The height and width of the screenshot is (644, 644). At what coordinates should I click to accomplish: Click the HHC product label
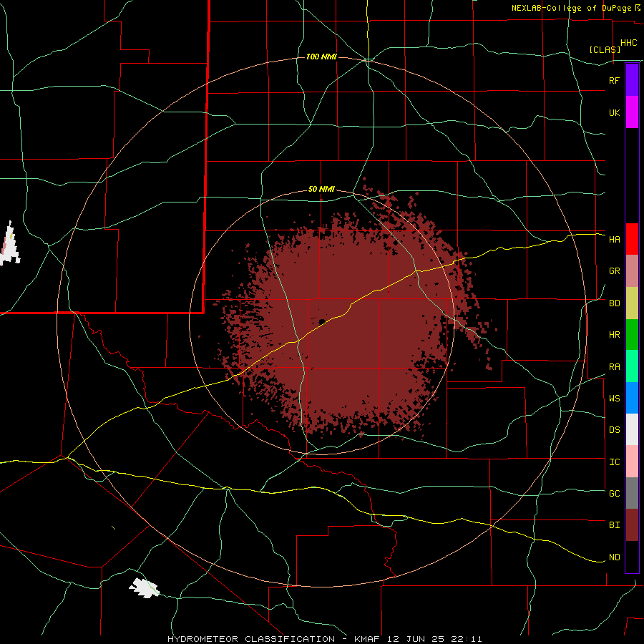pyautogui.click(x=628, y=43)
